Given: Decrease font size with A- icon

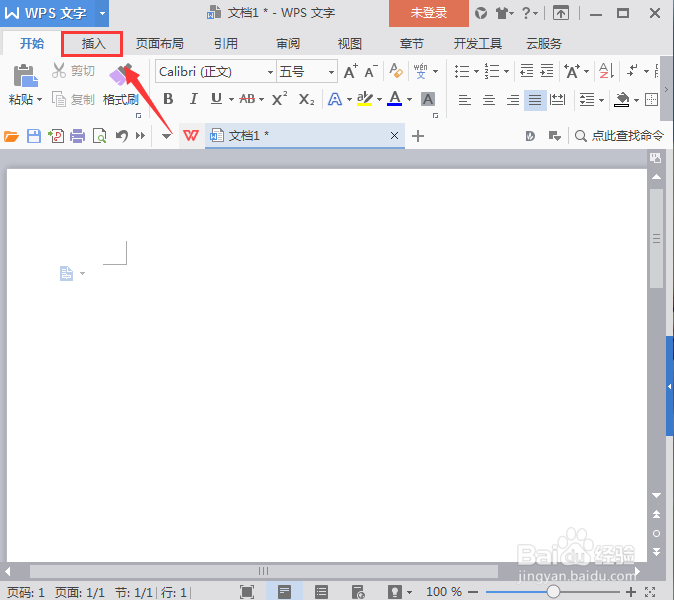Looking at the screenshot, I should (x=371, y=71).
